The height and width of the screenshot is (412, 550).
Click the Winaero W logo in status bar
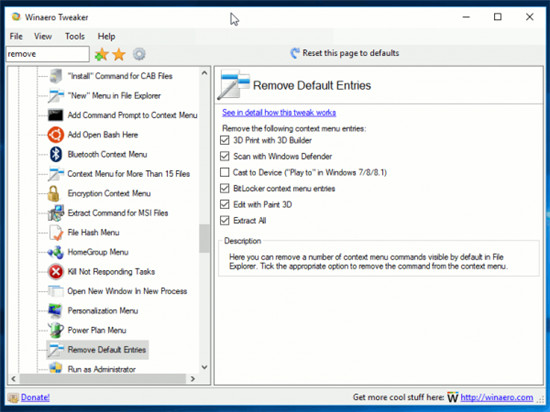pos(453,397)
